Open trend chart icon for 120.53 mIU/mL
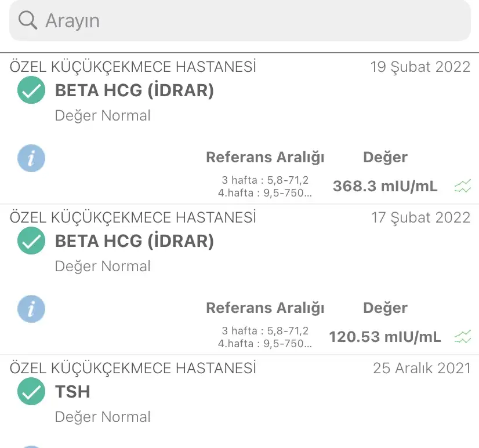This screenshot has width=479, height=448. pyautogui.click(x=463, y=337)
